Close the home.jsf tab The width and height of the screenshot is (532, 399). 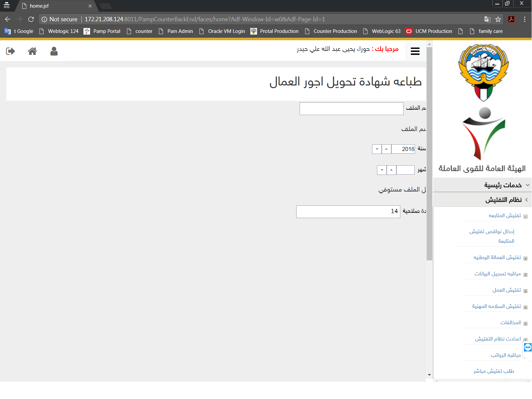(90, 6)
